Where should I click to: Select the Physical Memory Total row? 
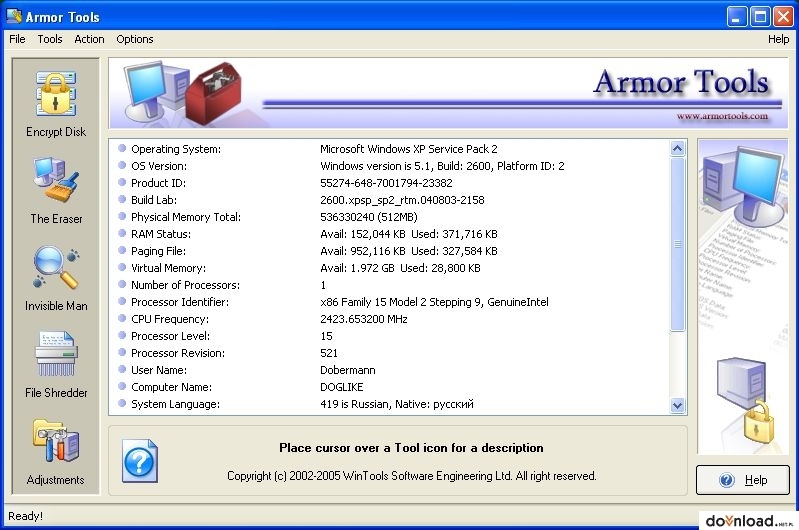389,217
